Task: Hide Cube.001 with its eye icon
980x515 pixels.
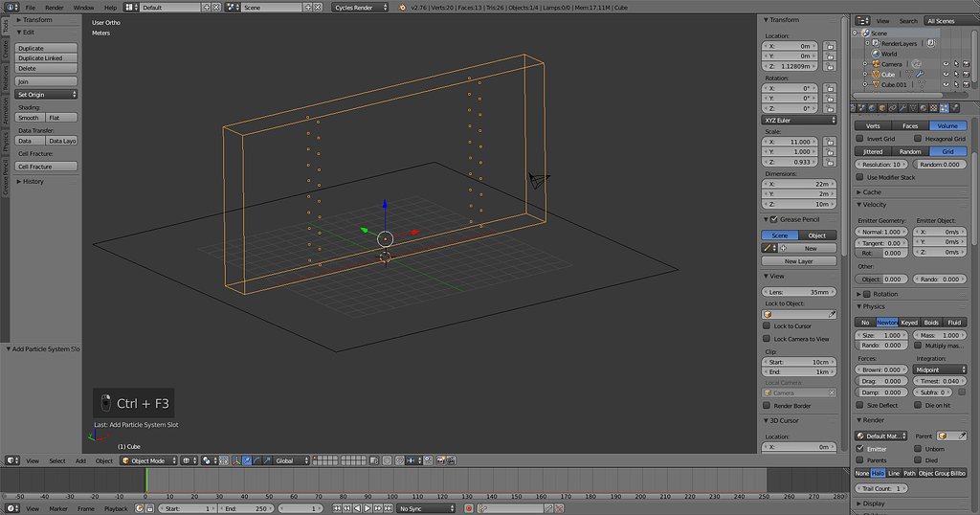Action: [946, 84]
